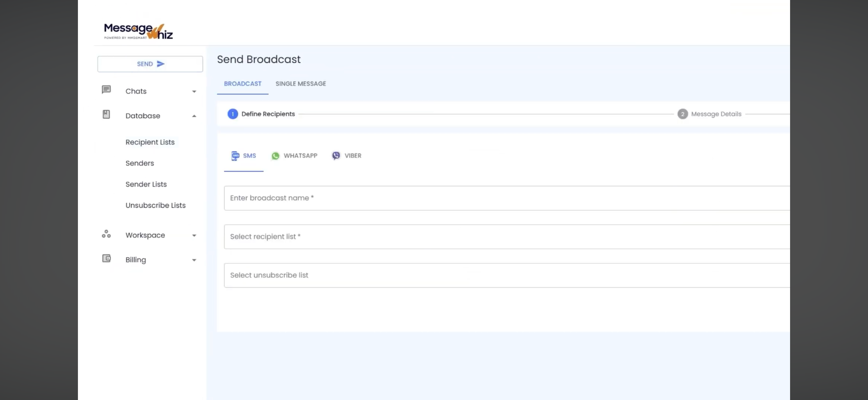Image resolution: width=868 pixels, height=400 pixels.
Task: Click the WhatsApp logo icon
Action: [x=275, y=156]
